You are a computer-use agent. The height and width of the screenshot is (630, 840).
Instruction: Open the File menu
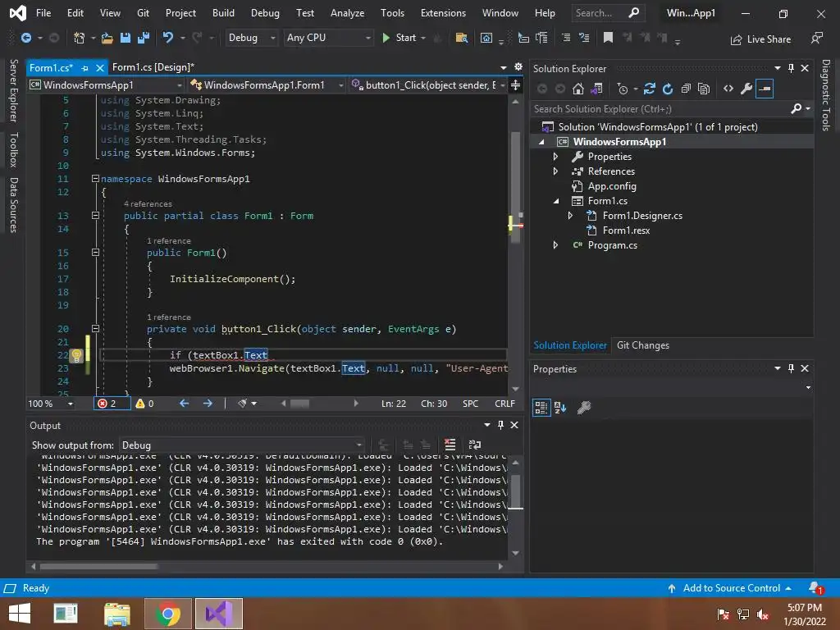[43, 13]
